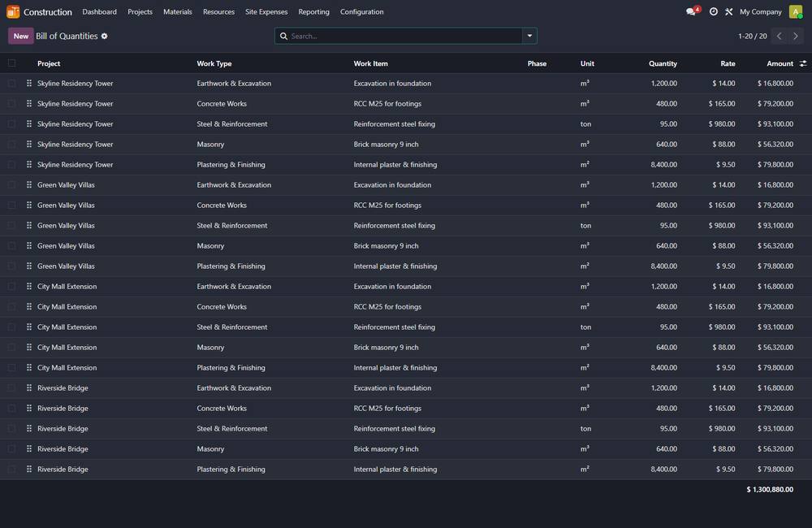Sort by Work Item column header
Viewport: 812px width, 528px height.
pyautogui.click(x=370, y=63)
